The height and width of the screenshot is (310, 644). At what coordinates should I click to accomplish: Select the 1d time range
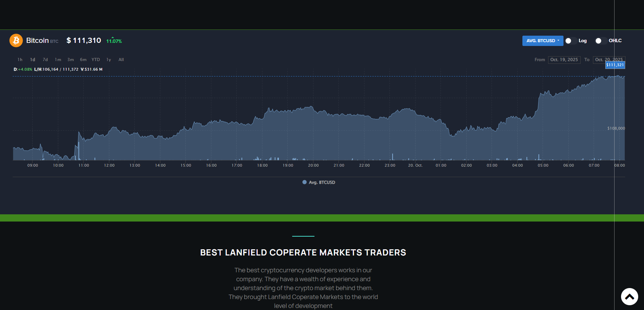click(33, 60)
